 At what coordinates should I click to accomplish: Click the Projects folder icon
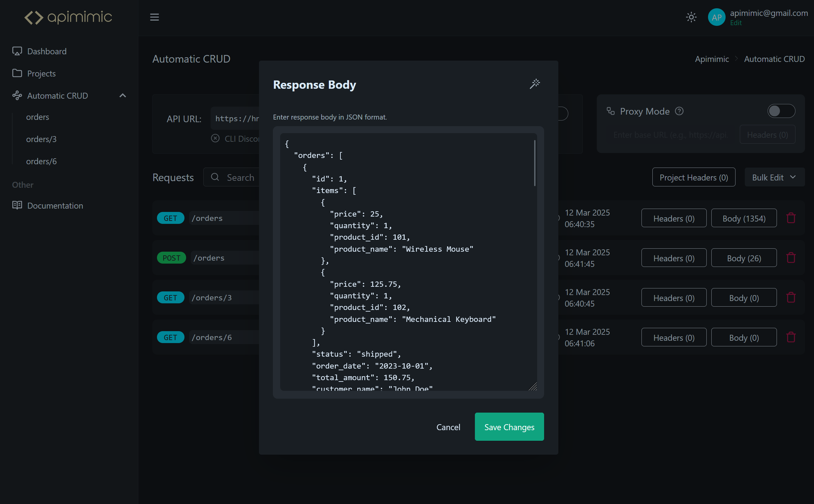(x=17, y=73)
